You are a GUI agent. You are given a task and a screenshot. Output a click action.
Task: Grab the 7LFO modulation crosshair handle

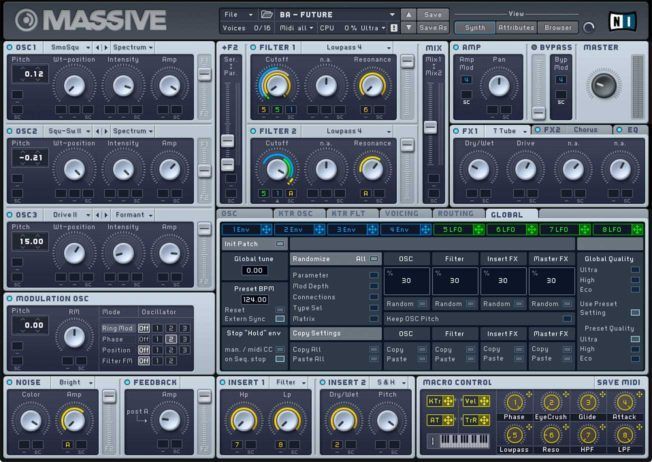point(585,229)
